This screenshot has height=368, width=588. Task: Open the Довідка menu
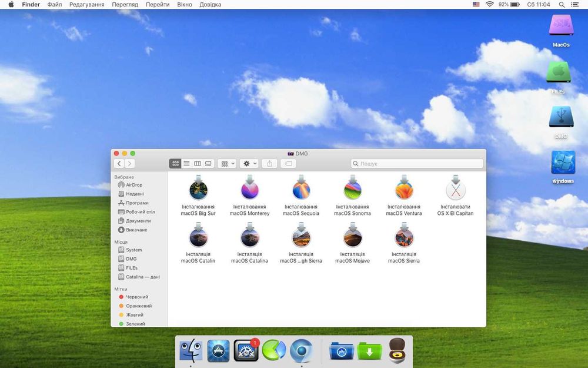pos(210,5)
